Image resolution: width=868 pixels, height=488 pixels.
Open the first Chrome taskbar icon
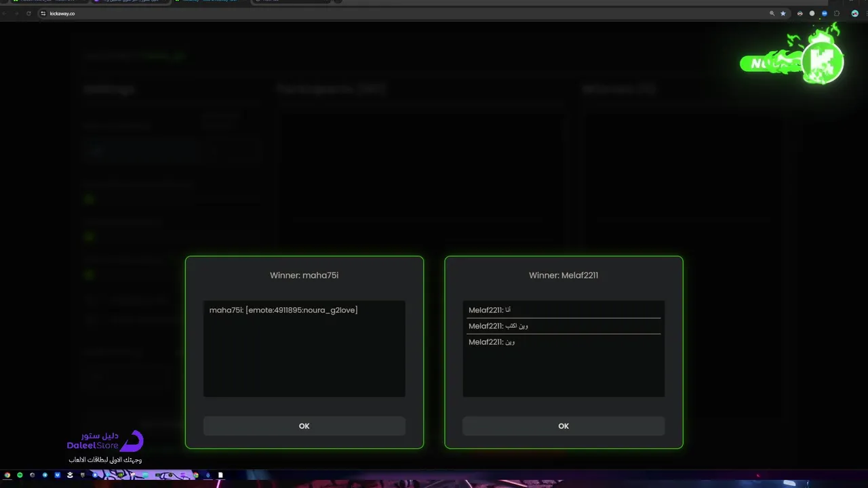[x=7, y=475]
